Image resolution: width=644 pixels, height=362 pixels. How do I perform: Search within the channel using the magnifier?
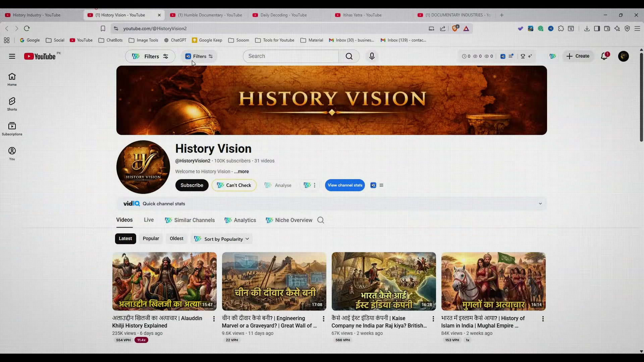click(x=321, y=220)
